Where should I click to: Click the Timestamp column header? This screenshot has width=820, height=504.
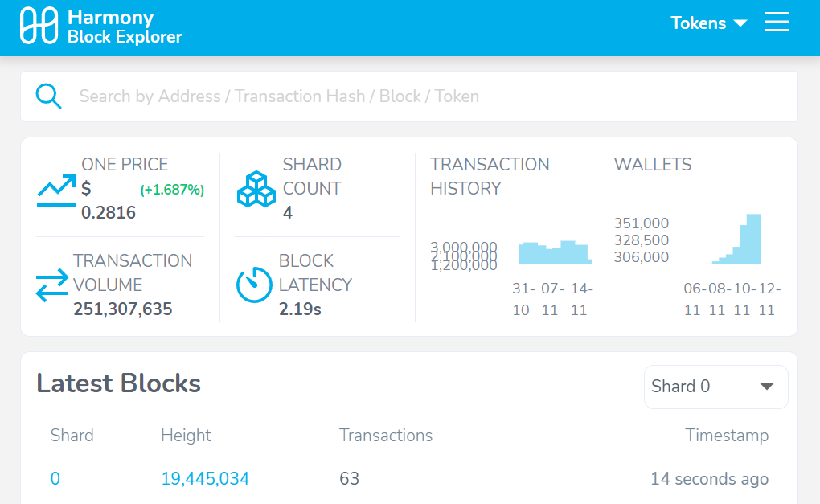(x=727, y=436)
